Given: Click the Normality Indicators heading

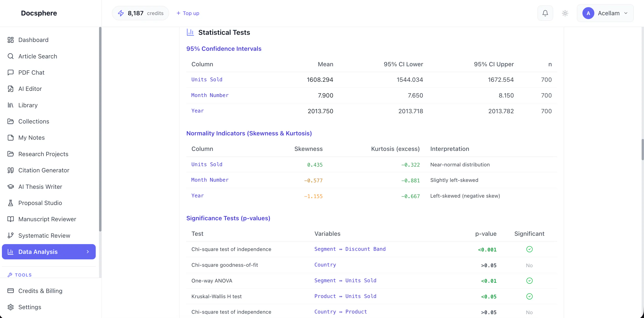Looking at the screenshot, I should [x=249, y=133].
